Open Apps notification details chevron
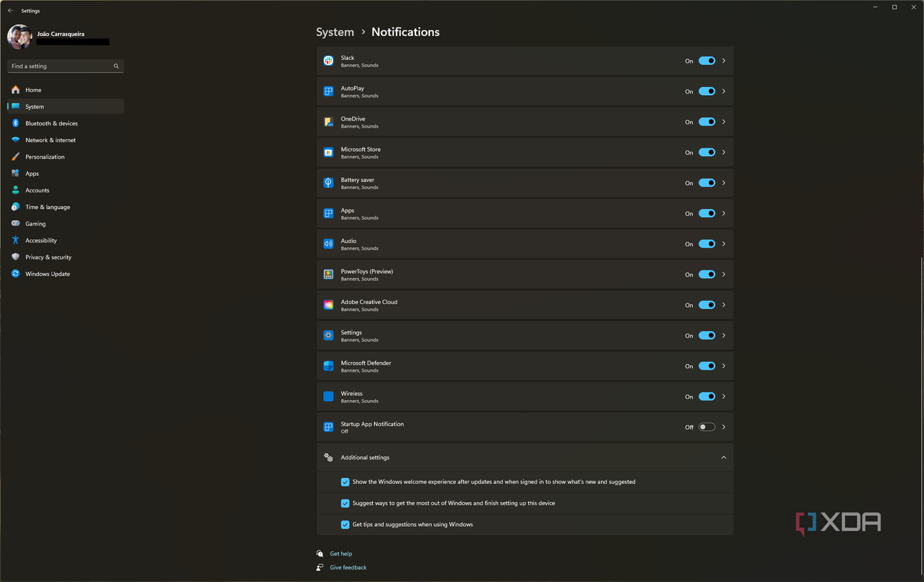The height and width of the screenshot is (582, 924). click(723, 213)
